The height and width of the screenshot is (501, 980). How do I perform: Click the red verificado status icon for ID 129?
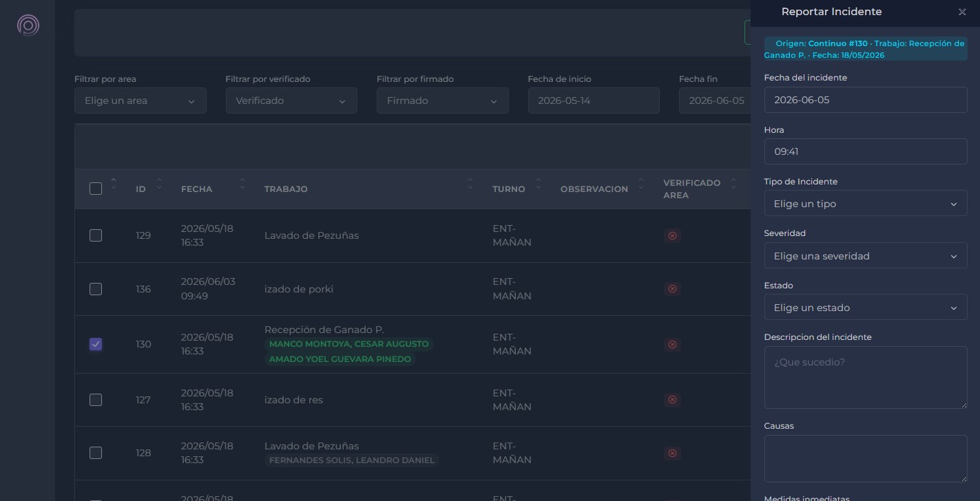click(x=673, y=235)
